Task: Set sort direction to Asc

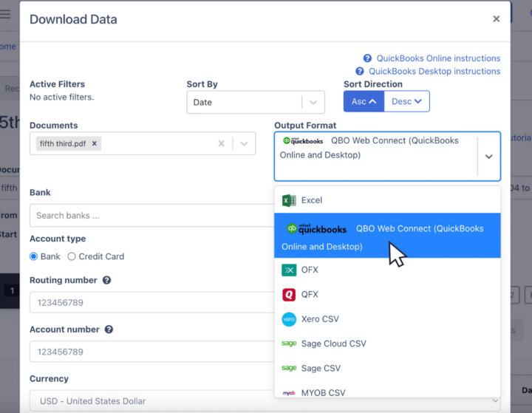Action: [x=364, y=101]
